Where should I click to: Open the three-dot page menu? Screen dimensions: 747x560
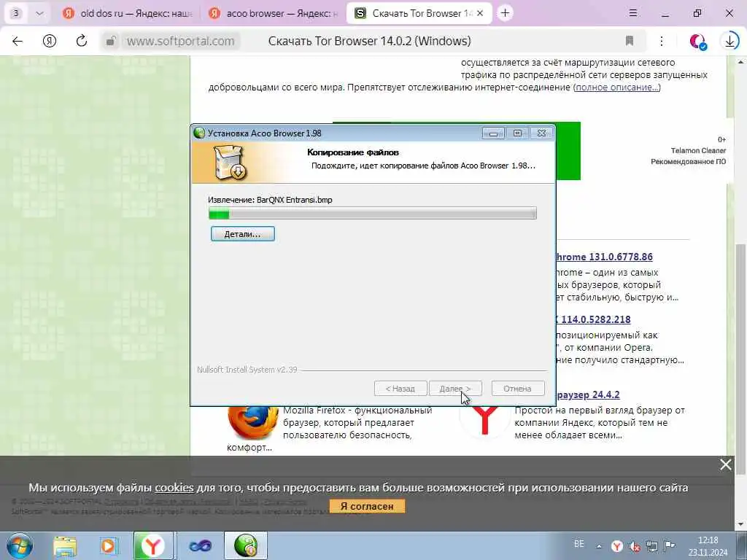661,41
